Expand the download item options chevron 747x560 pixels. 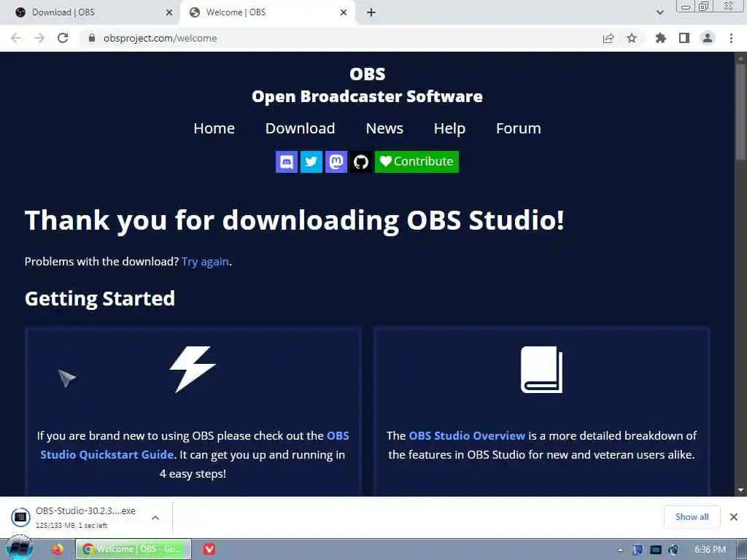[x=155, y=518]
